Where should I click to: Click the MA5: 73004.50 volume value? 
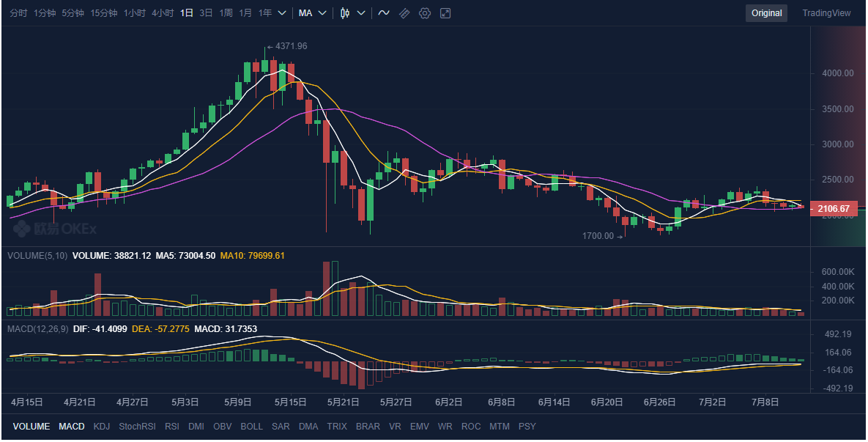tap(185, 256)
